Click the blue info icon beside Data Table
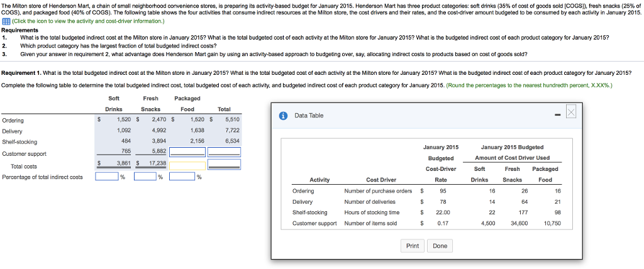This screenshot has height=269, width=644. [282, 116]
